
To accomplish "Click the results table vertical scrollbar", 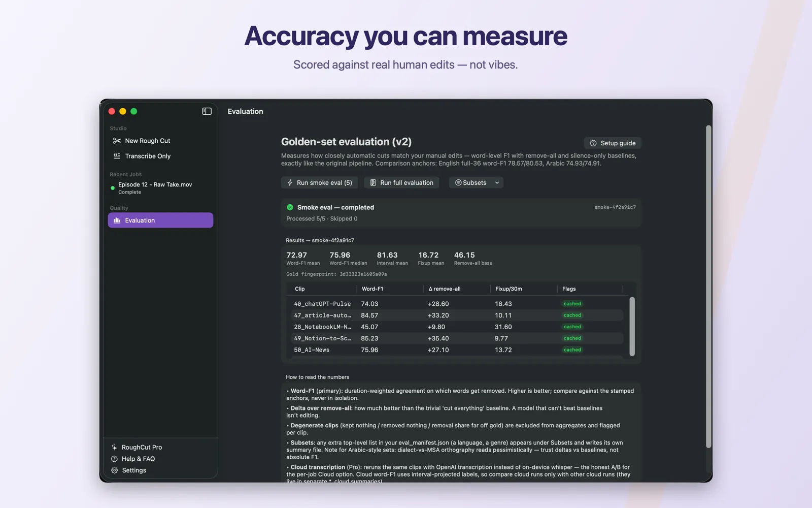I will point(632,327).
